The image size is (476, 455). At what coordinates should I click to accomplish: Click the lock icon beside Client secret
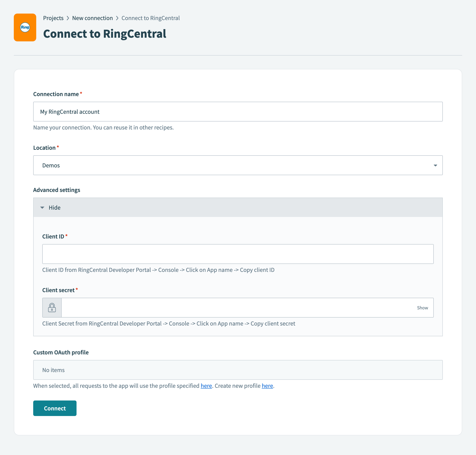(x=52, y=308)
